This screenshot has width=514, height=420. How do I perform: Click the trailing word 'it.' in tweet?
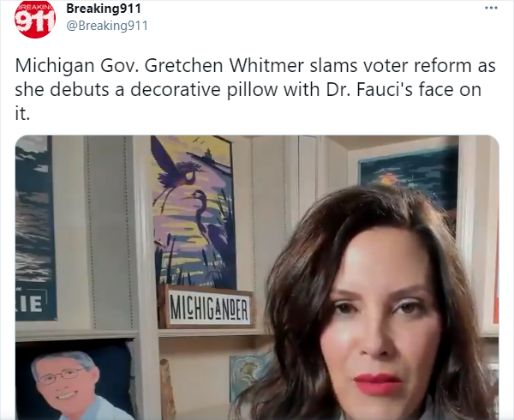coord(22,113)
